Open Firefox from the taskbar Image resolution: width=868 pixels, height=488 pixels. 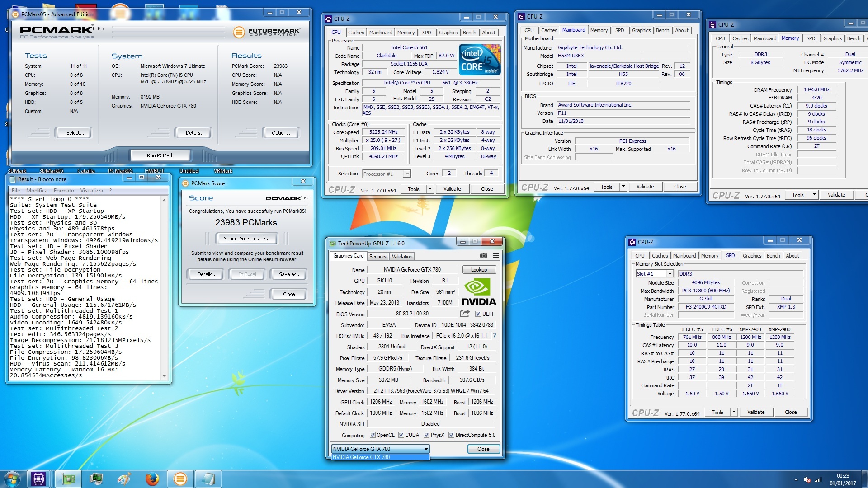click(152, 479)
